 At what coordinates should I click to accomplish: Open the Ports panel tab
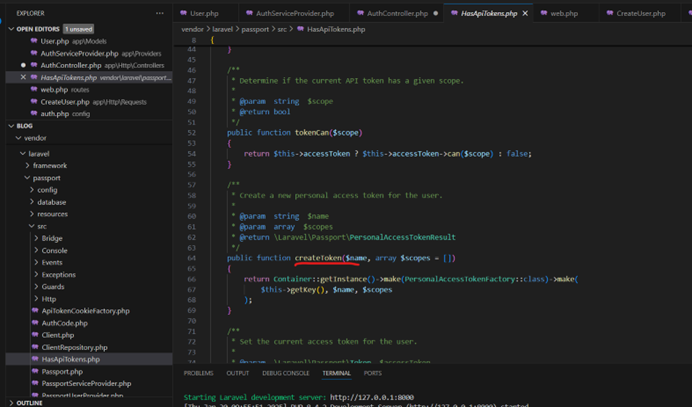tap(372, 373)
